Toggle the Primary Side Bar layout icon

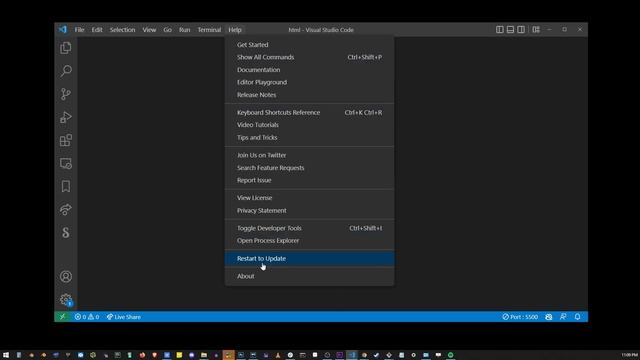point(500,29)
